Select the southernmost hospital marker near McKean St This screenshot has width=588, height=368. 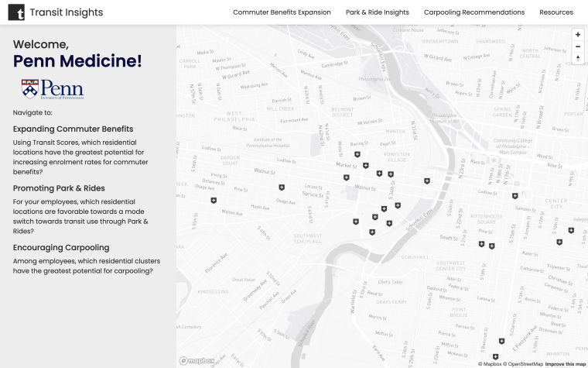click(495, 356)
